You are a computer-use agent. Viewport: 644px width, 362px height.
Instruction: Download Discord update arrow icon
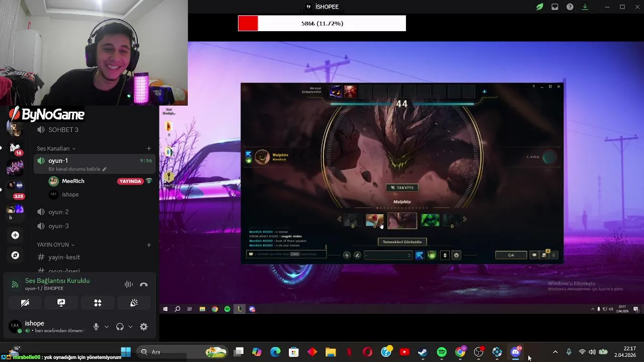585,7
